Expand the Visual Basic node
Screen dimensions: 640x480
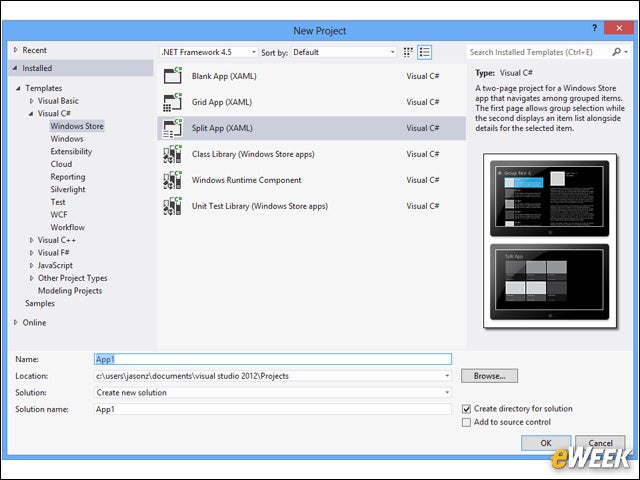click(x=31, y=100)
